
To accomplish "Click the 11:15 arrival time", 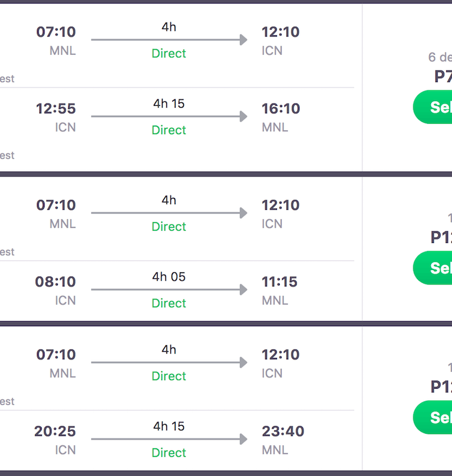I will pyautogui.click(x=279, y=282).
